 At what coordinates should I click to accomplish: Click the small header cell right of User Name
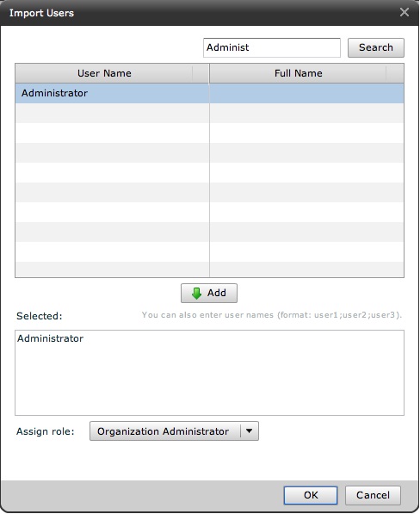tap(201, 73)
